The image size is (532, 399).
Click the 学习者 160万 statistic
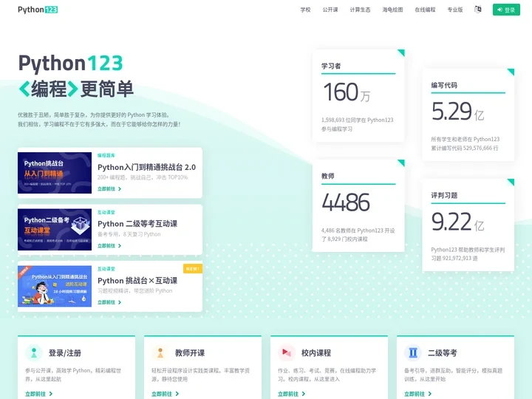(x=358, y=95)
